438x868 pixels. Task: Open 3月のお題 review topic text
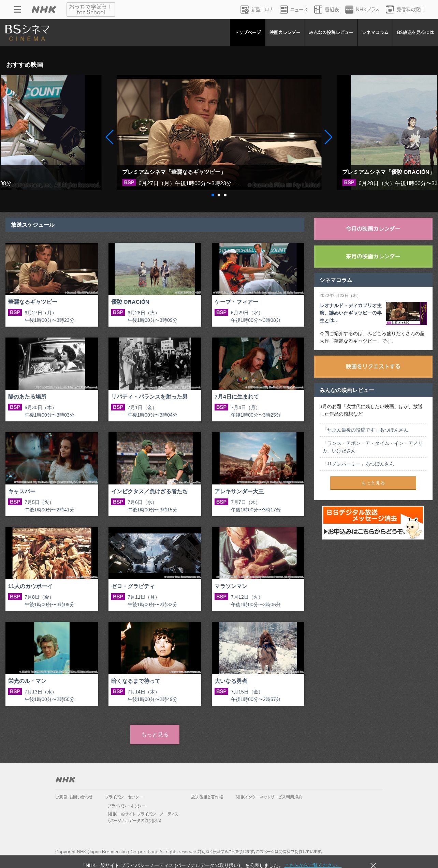coord(371,410)
